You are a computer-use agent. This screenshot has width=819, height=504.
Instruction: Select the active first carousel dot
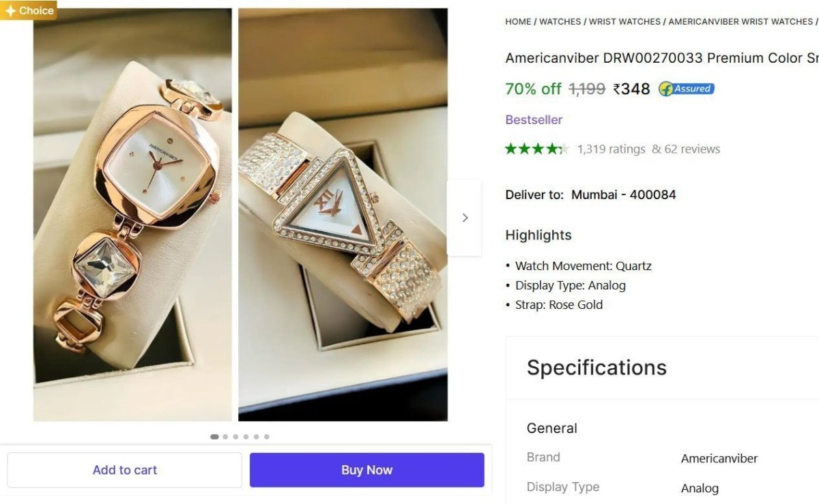click(214, 436)
